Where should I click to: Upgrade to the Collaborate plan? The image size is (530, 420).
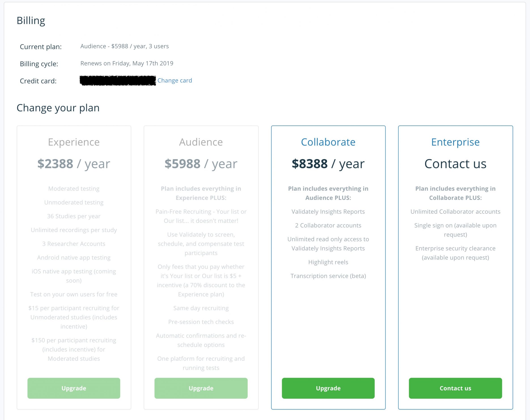(x=328, y=388)
